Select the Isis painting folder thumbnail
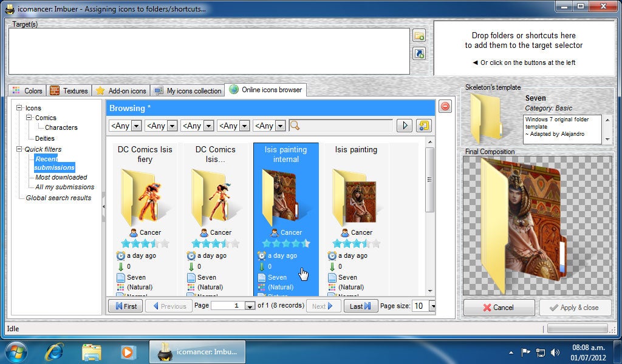This screenshot has height=364, width=622. click(x=356, y=197)
